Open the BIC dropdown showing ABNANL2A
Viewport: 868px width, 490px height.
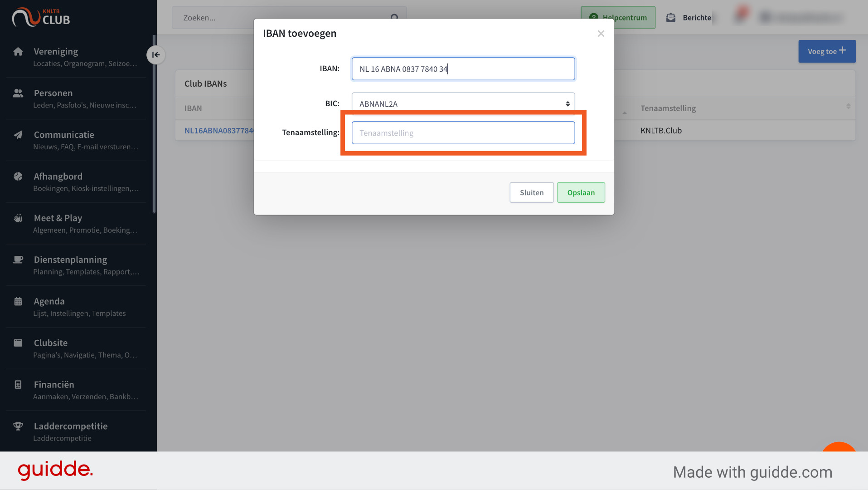point(463,103)
